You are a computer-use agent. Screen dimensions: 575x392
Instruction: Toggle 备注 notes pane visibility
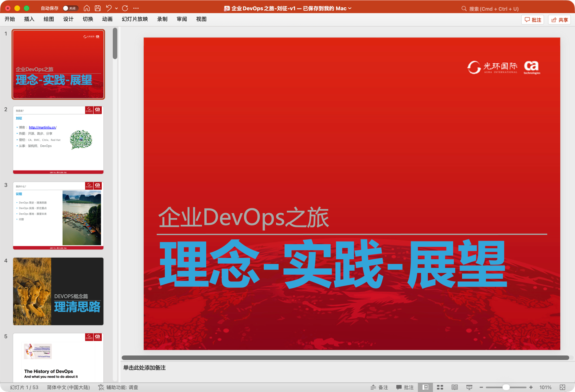coord(379,387)
